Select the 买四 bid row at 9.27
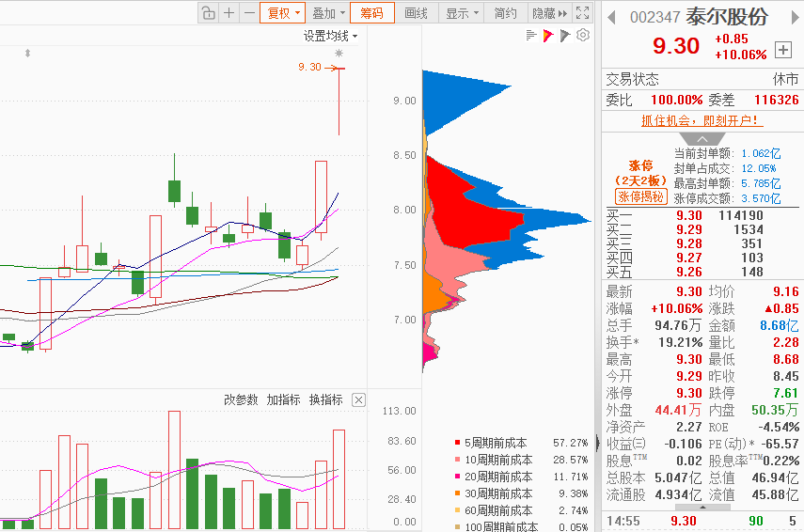The height and width of the screenshot is (532, 804). click(702, 258)
